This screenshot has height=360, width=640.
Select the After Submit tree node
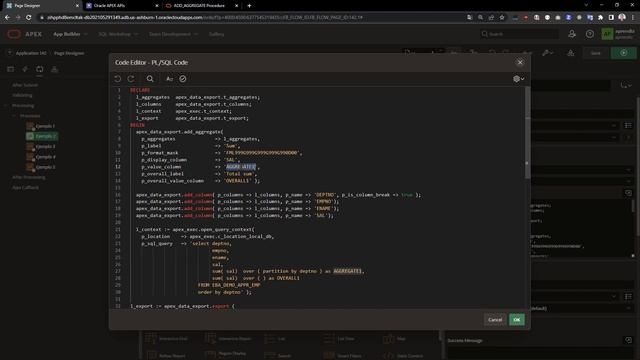25,85
